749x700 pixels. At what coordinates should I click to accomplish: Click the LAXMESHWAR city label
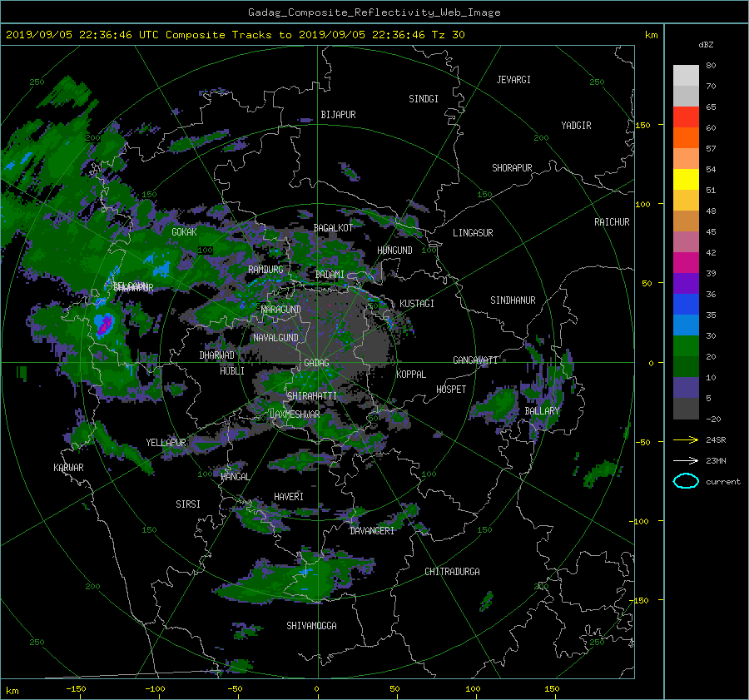[295, 415]
